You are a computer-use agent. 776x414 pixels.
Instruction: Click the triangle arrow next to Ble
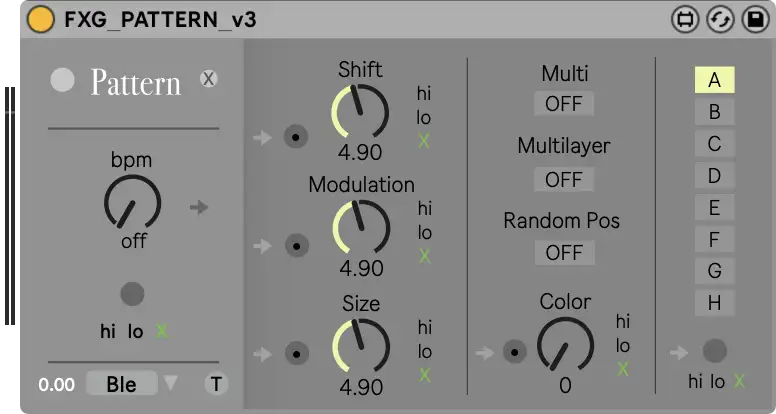(170, 382)
